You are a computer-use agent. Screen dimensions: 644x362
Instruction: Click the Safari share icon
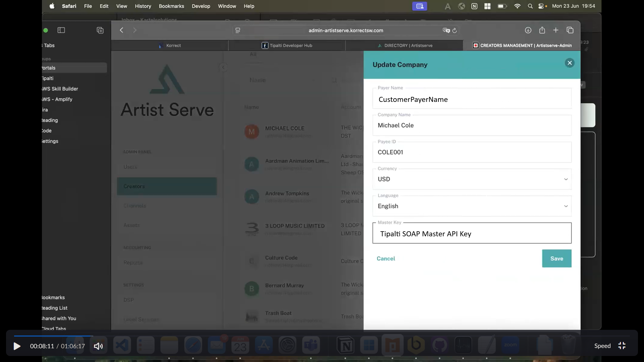click(542, 30)
